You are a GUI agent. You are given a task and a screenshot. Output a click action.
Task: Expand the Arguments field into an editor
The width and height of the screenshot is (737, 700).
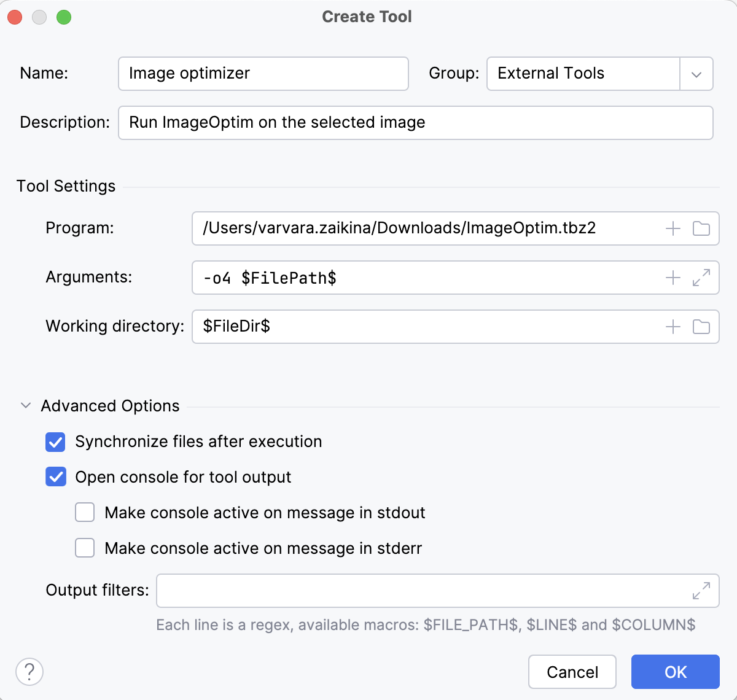point(701,278)
